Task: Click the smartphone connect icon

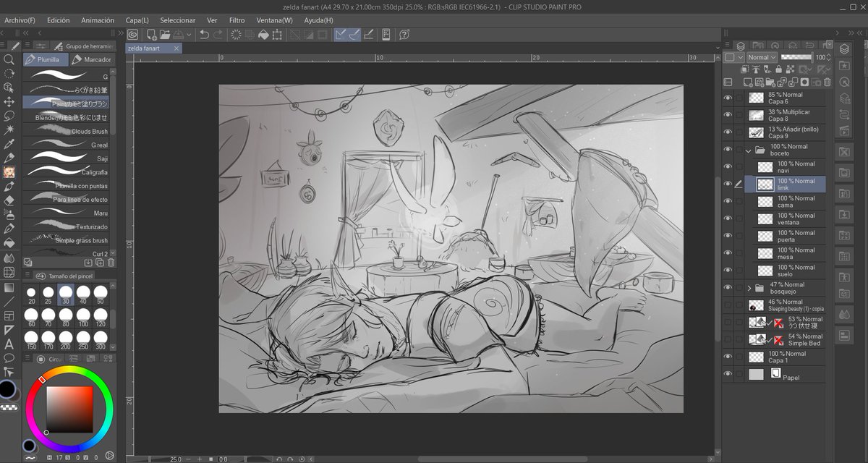Action: [x=386, y=34]
